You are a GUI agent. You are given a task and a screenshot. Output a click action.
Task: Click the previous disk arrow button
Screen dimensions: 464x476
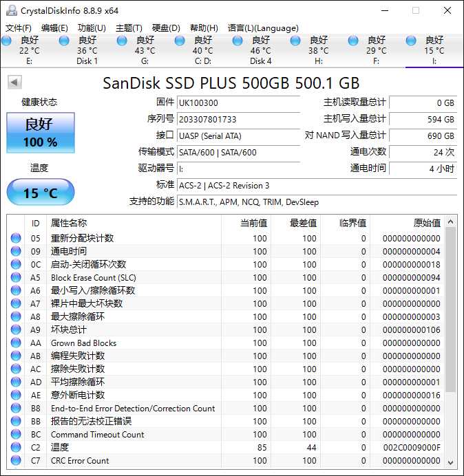click(x=14, y=83)
